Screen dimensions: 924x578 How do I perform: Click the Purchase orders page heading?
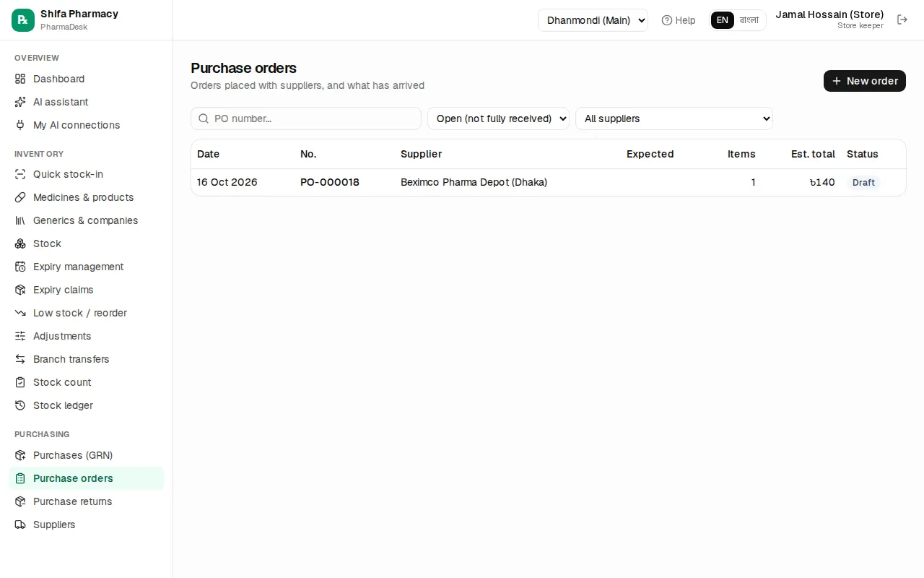pos(243,68)
